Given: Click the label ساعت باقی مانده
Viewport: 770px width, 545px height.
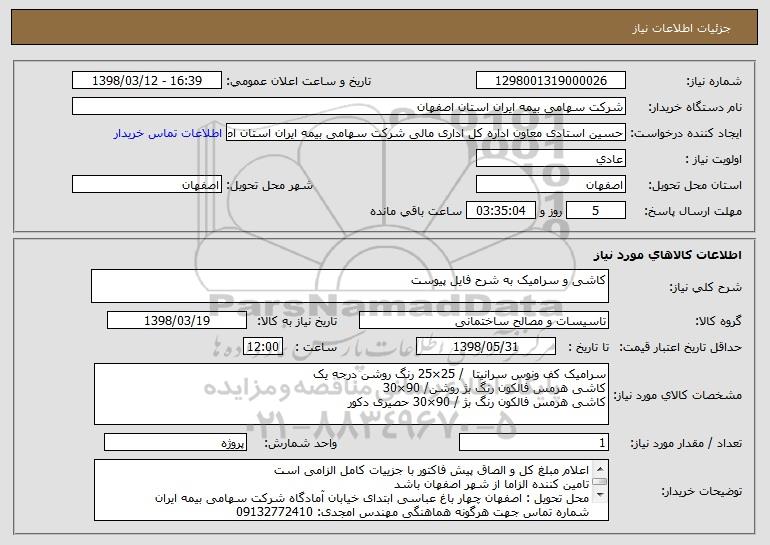Looking at the screenshot, I should coord(416,211).
